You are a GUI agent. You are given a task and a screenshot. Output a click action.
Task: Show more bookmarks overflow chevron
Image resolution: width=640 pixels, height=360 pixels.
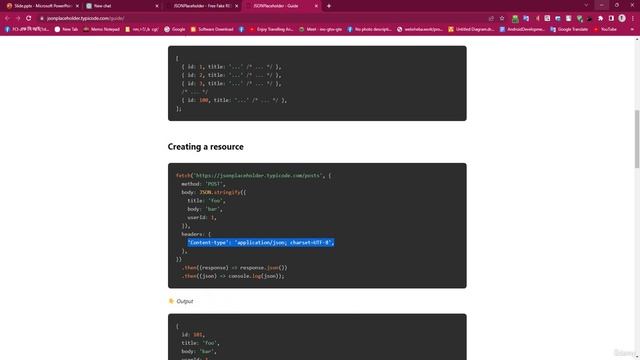pos(632,29)
